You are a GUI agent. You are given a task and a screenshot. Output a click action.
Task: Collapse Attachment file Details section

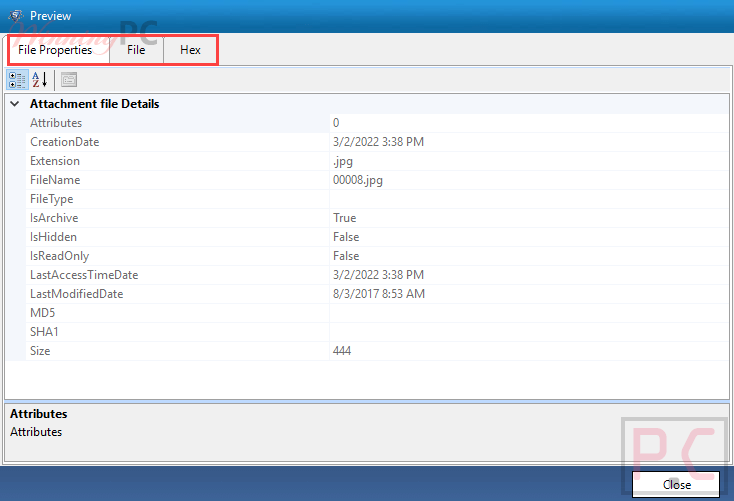click(x=15, y=104)
